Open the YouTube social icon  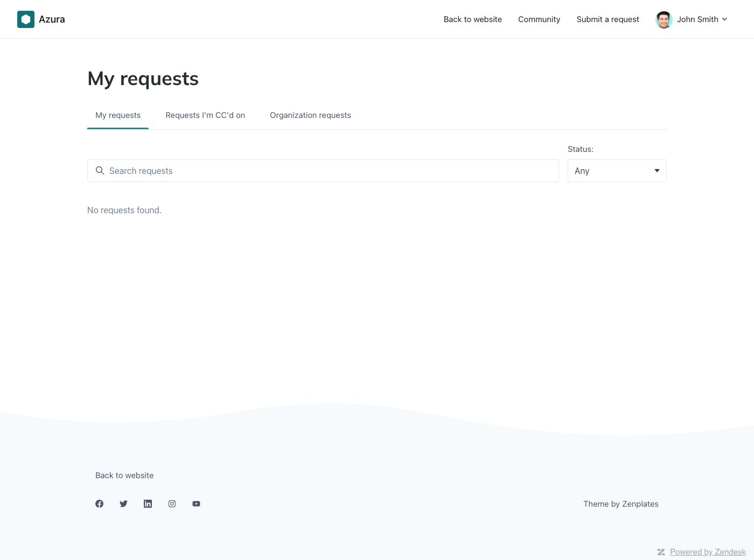(x=196, y=504)
